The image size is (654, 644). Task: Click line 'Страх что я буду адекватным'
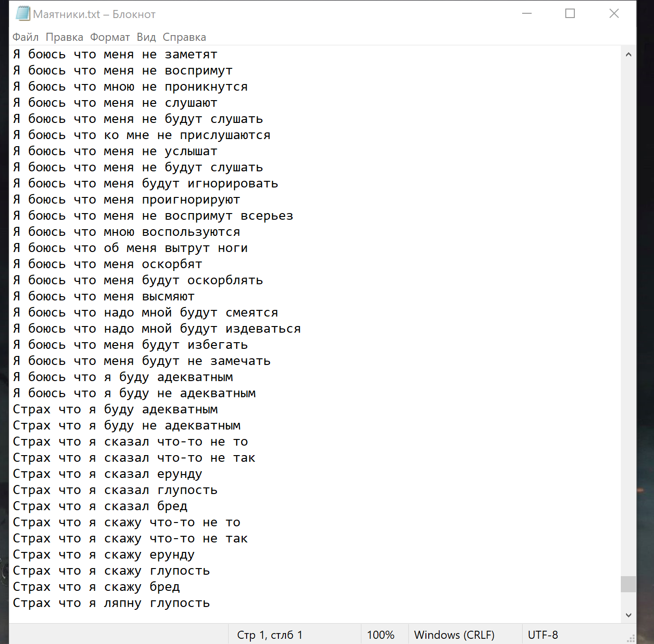pos(115,410)
